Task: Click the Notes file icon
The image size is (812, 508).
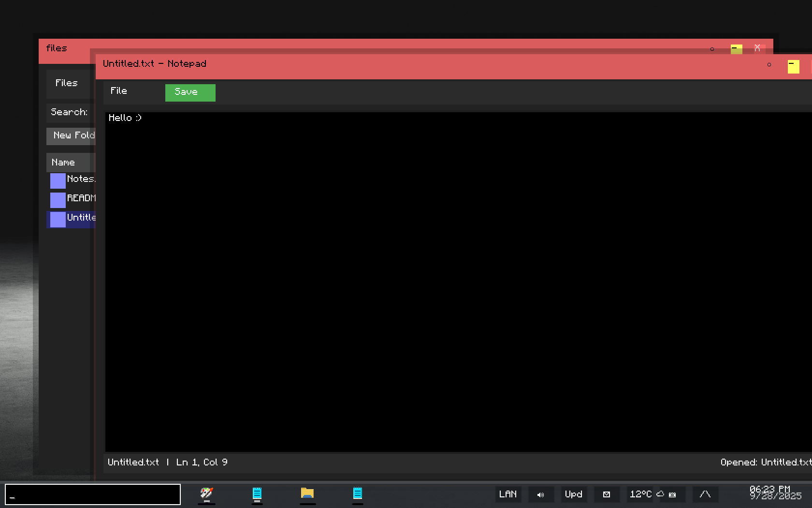Action: pos(58,180)
